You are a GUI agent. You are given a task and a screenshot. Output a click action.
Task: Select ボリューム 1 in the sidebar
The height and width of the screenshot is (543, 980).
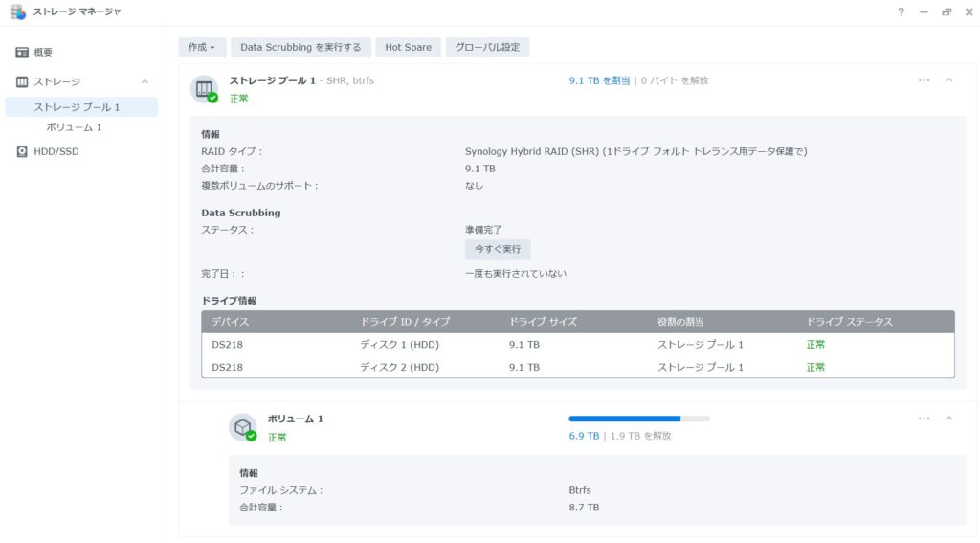[74, 127]
